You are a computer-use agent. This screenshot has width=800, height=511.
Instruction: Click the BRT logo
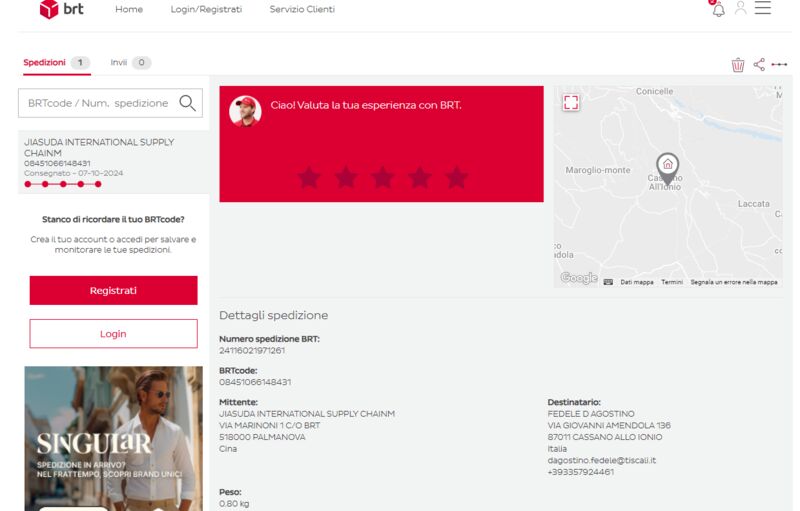[61, 9]
